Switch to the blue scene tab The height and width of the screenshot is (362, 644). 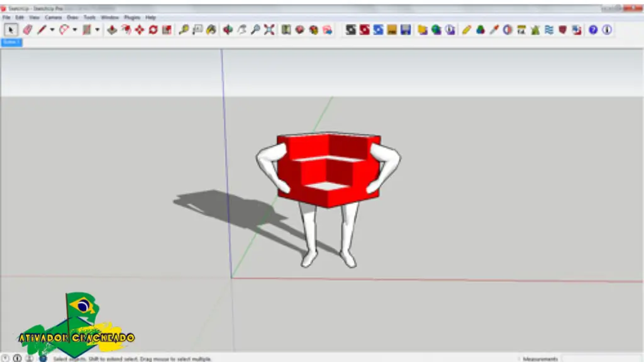[11, 42]
